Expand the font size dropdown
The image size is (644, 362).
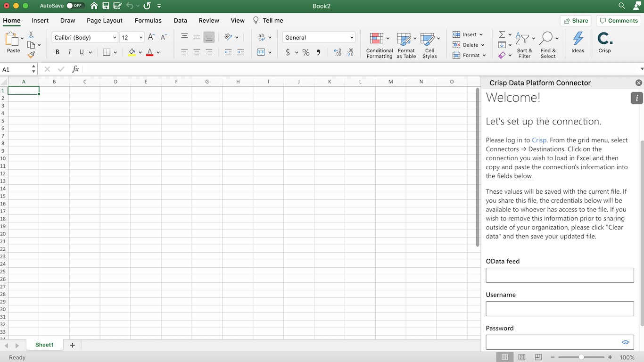(141, 38)
